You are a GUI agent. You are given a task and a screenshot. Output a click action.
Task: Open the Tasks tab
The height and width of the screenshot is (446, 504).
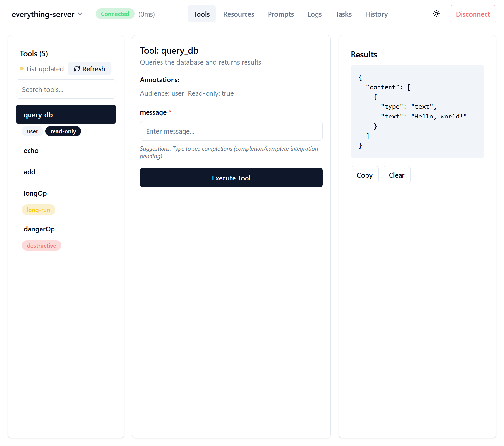point(343,14)
